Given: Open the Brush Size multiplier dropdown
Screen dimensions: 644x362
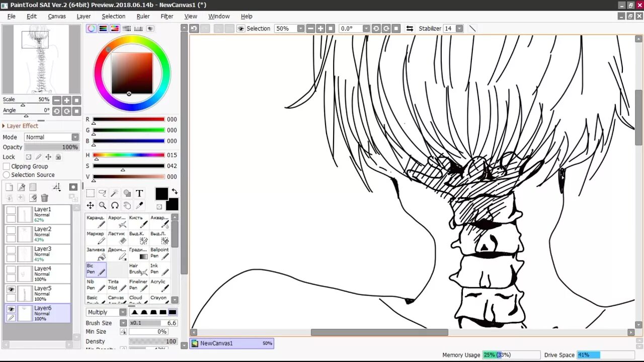Looking at the screenshot, I should 123,323.
